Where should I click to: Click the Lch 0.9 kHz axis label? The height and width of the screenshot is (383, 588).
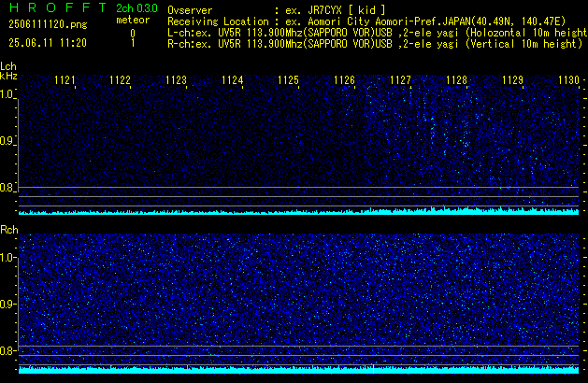click(x=7, y=141)
